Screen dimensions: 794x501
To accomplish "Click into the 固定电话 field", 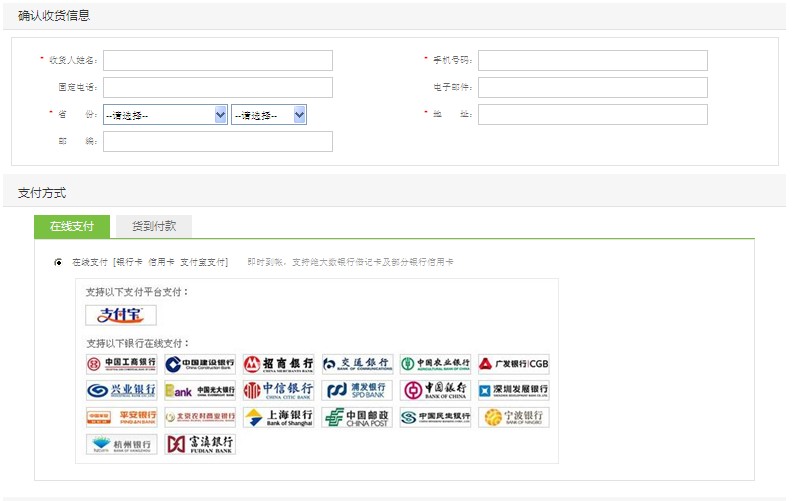I will click(218, 87).
